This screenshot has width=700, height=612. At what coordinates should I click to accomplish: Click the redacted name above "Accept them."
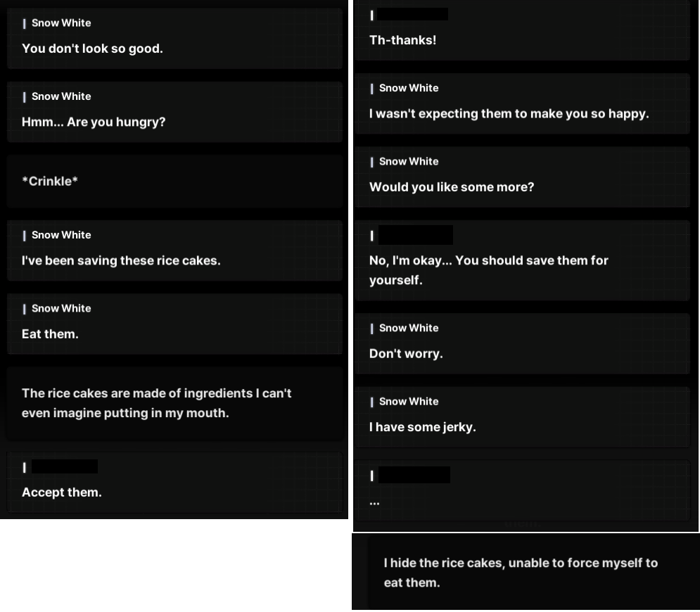tap(65, 466)
